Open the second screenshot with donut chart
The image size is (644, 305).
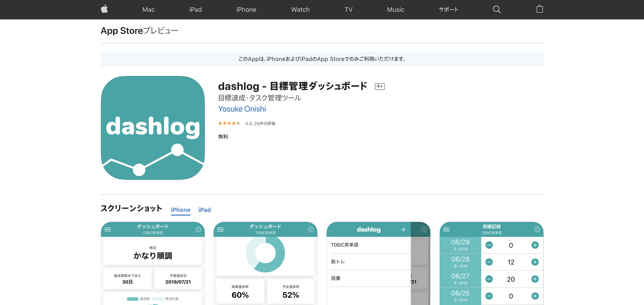pos(265,263)
